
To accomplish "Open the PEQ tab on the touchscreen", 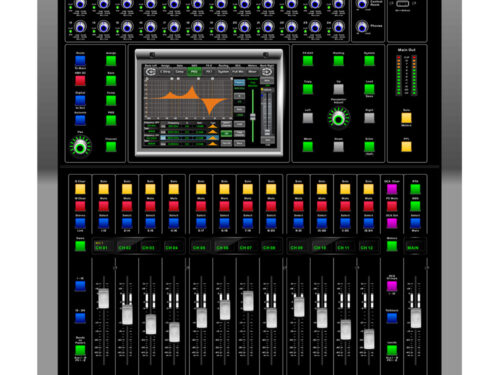I will click(194, 72).
